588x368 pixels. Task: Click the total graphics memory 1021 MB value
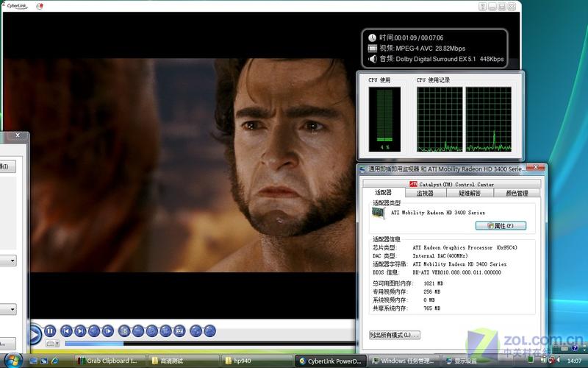click(x=433, y=283)
